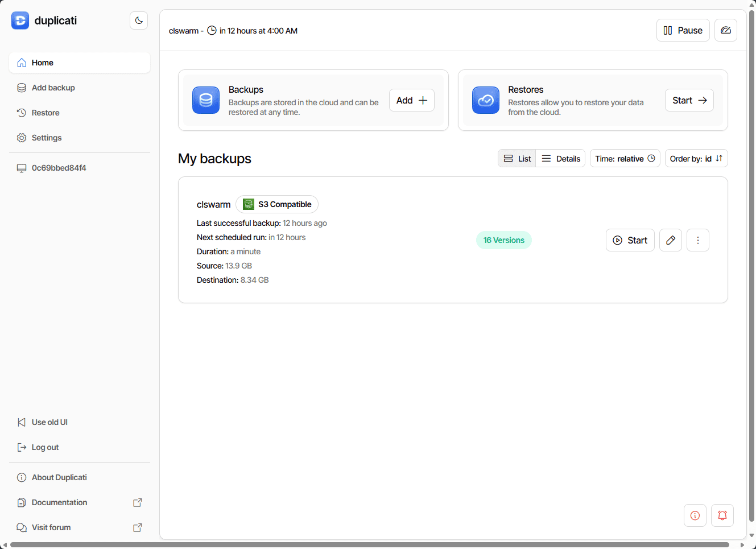This screenshot has height=549, width=756.
Task: Click the vertical scrollbar
Action: (x=751, y=266)
